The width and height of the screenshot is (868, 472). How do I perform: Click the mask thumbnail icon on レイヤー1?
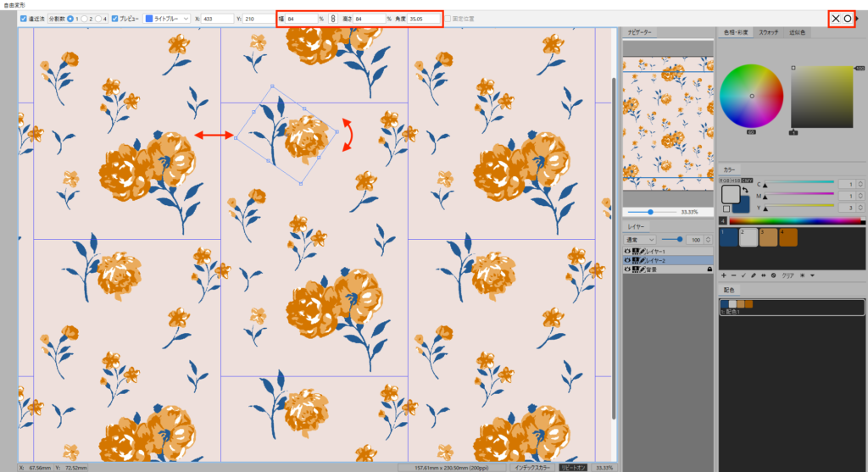636,252
